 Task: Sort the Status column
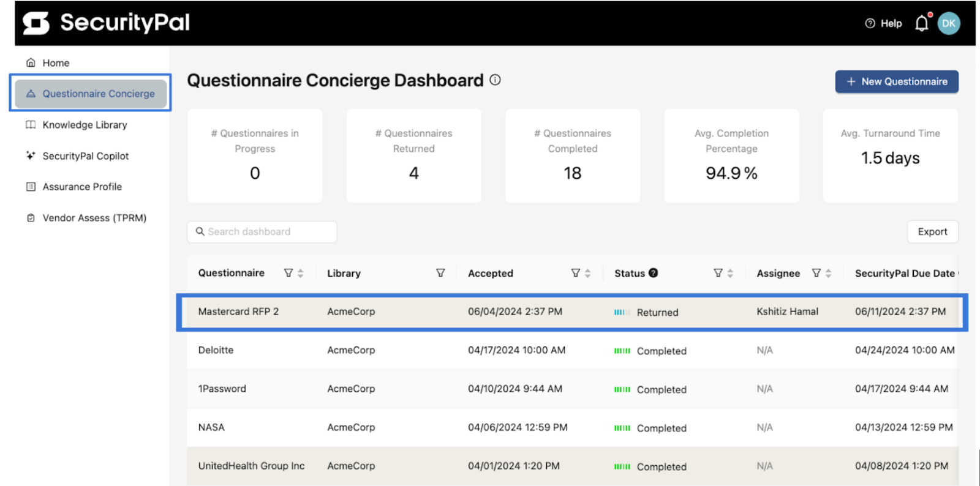pos(730,273)
